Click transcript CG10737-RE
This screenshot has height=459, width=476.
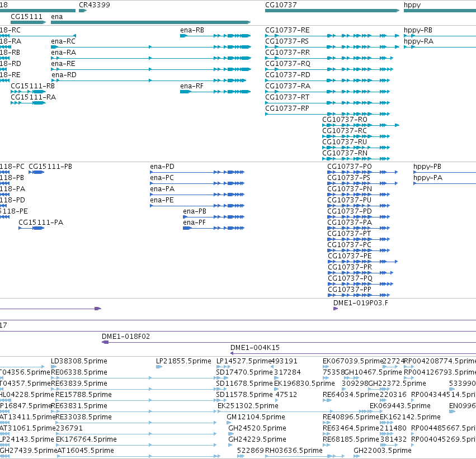[x=332, y=36]
